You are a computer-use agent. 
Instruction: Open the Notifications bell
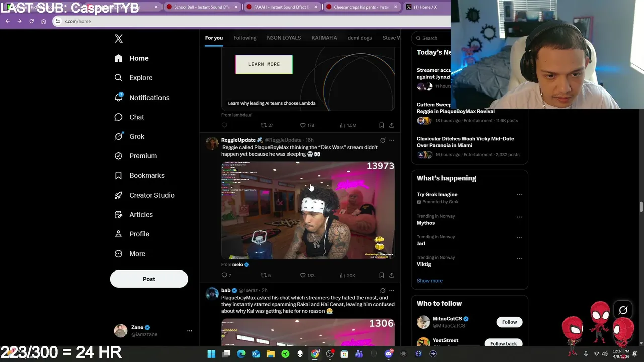point(141,98)
